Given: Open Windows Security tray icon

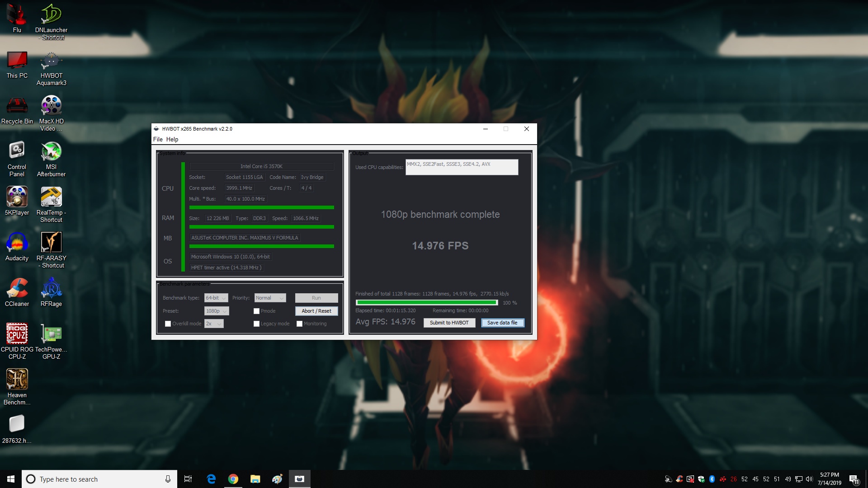Looking at the screenshot, I should tap(701, 479).
